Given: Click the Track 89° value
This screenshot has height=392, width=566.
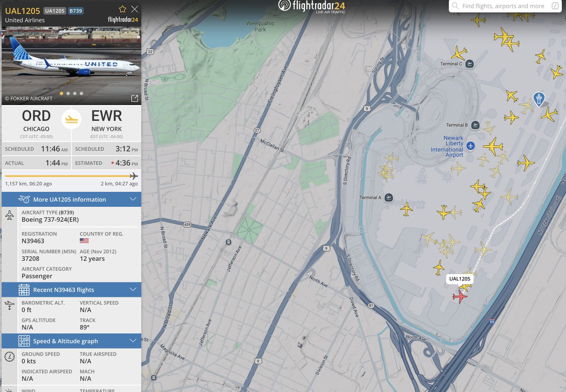Looking at the screenshot, I should pos(85,327).
